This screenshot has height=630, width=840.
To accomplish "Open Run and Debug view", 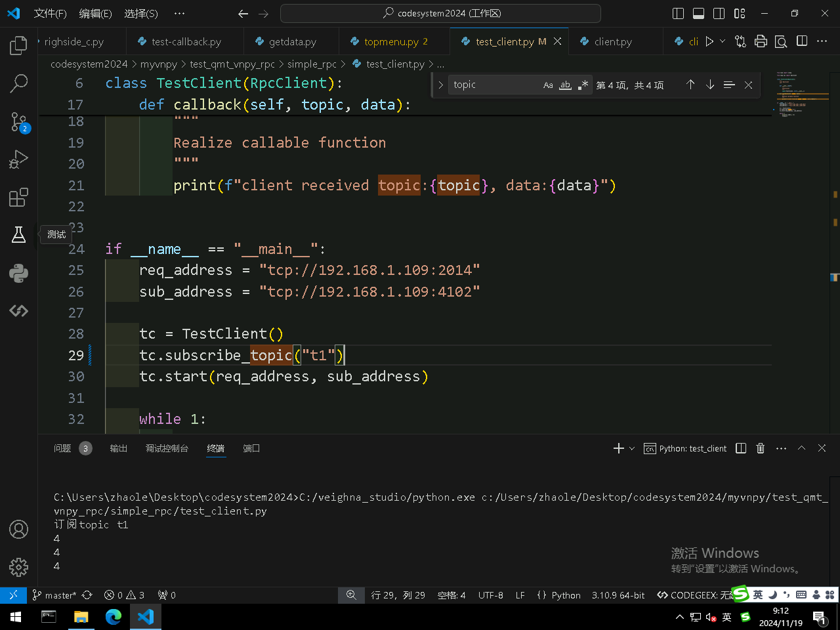I will 18,159.
